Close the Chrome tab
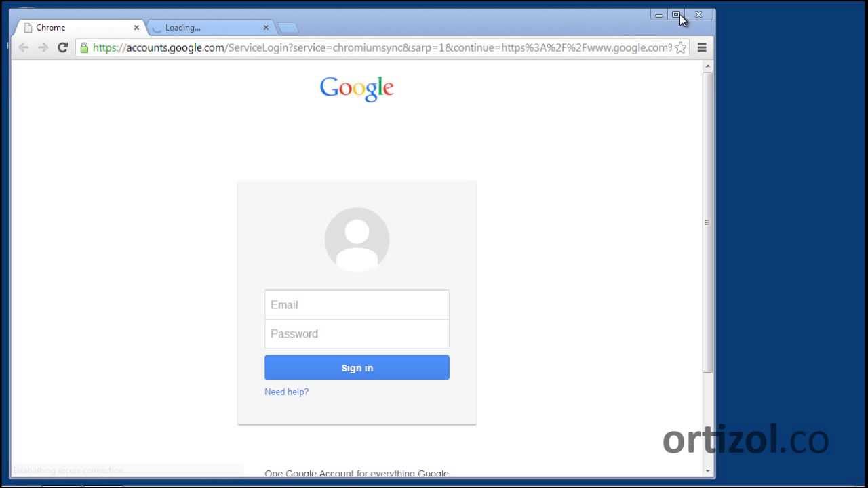 click(x=136, y=28)
